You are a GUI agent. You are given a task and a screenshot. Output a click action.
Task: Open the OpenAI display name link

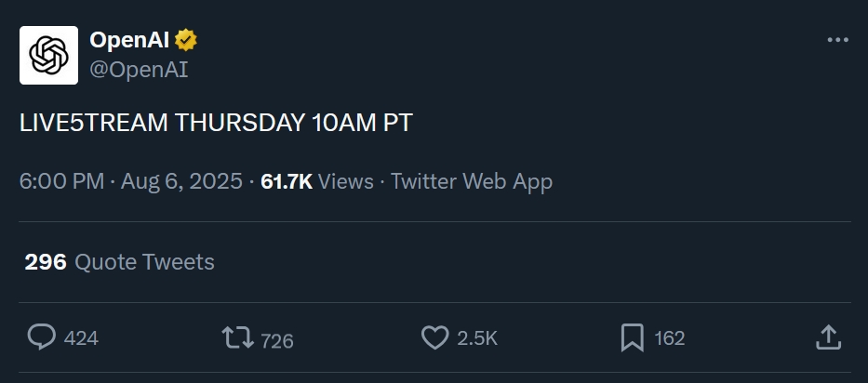pos(129,40)
